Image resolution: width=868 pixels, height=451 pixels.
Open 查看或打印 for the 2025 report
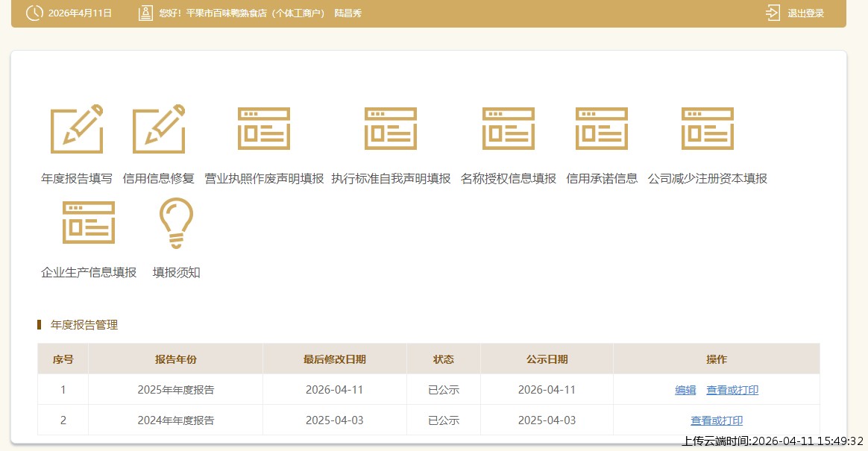(732, 390)
